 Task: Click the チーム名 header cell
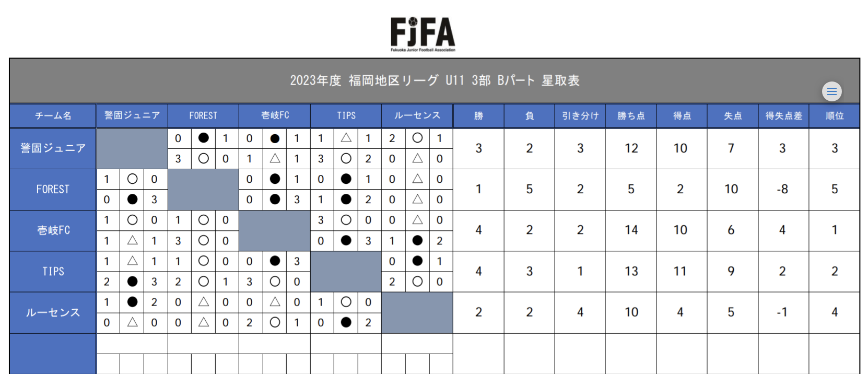coord(53,116)
